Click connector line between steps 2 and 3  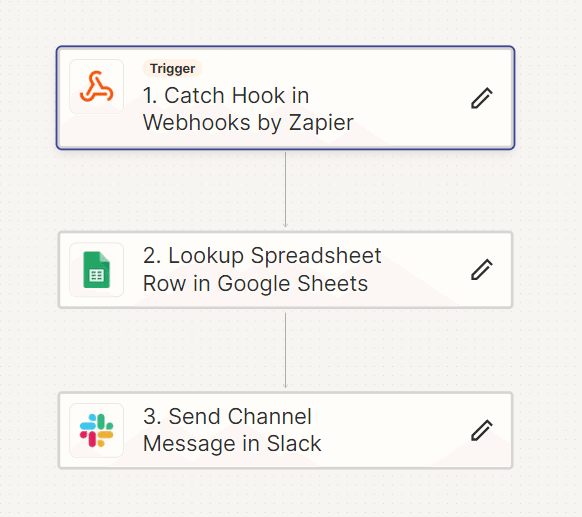(285, 348)
